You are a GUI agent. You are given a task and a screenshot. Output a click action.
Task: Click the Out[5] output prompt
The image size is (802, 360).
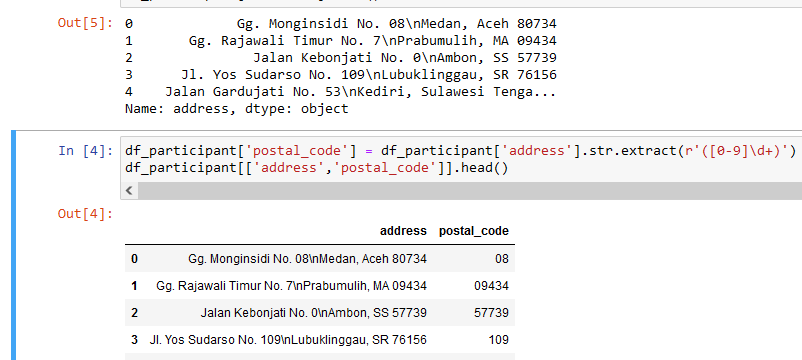85,24
